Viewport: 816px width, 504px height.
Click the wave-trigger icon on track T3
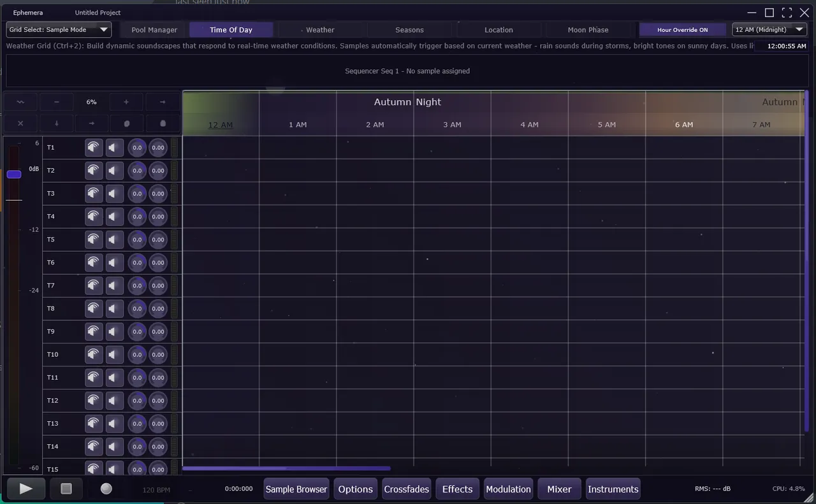pos(94,193)
